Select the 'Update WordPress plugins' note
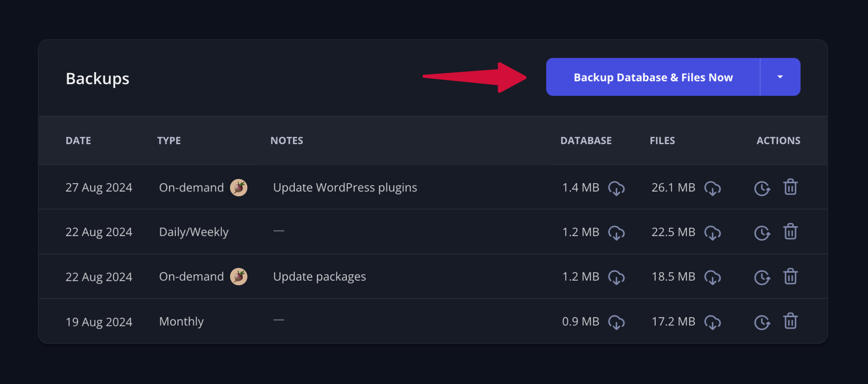This screenshot has width=868, height=384. coord(345,188)
